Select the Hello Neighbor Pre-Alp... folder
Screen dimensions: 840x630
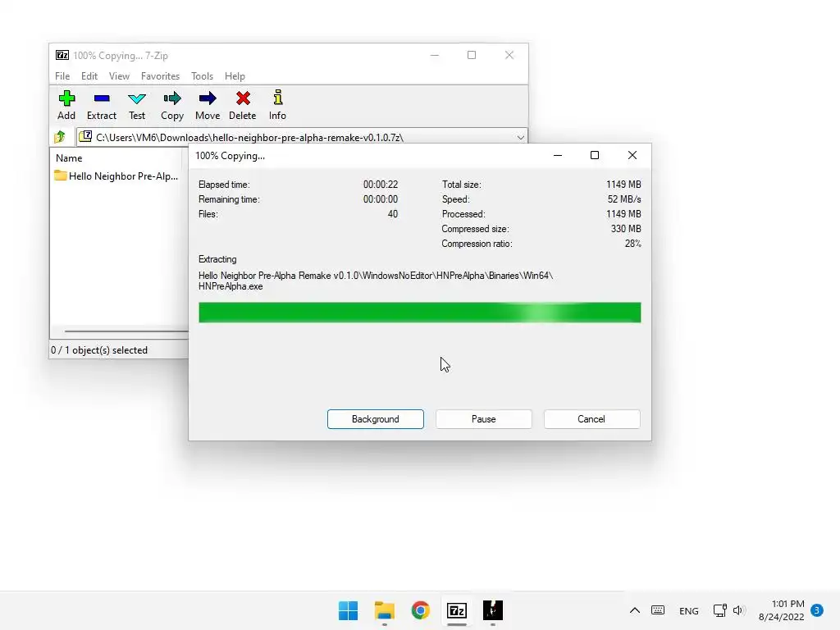click(116, 176)
